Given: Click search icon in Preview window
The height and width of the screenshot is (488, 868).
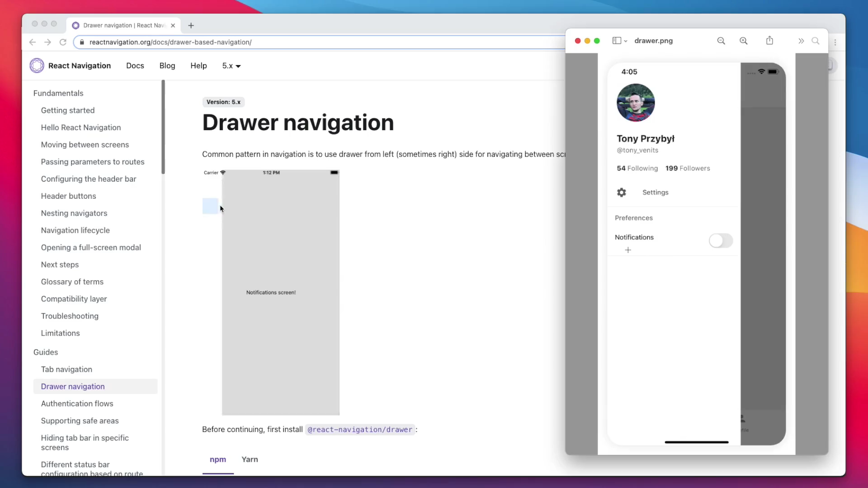Looking at the screenshot, I should point(816,41).
